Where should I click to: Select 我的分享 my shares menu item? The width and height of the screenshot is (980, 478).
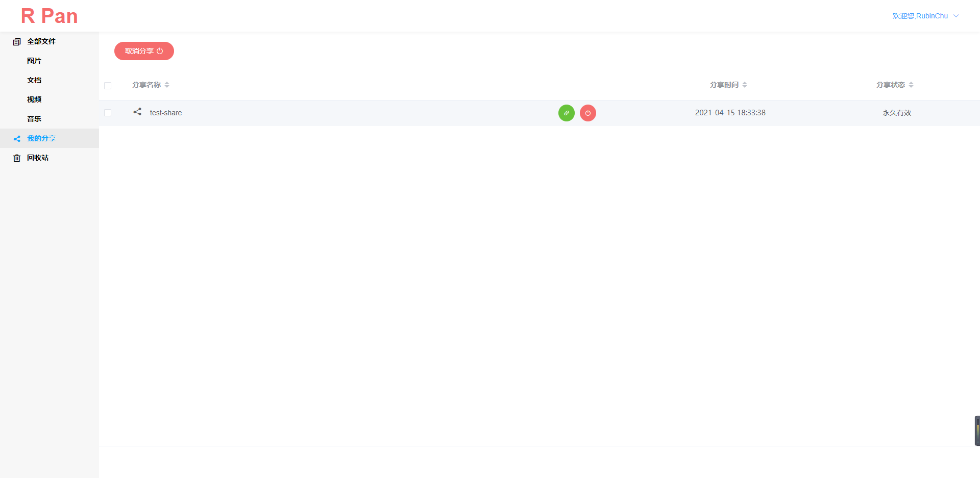pyautogui.click(x=49, y=138)
